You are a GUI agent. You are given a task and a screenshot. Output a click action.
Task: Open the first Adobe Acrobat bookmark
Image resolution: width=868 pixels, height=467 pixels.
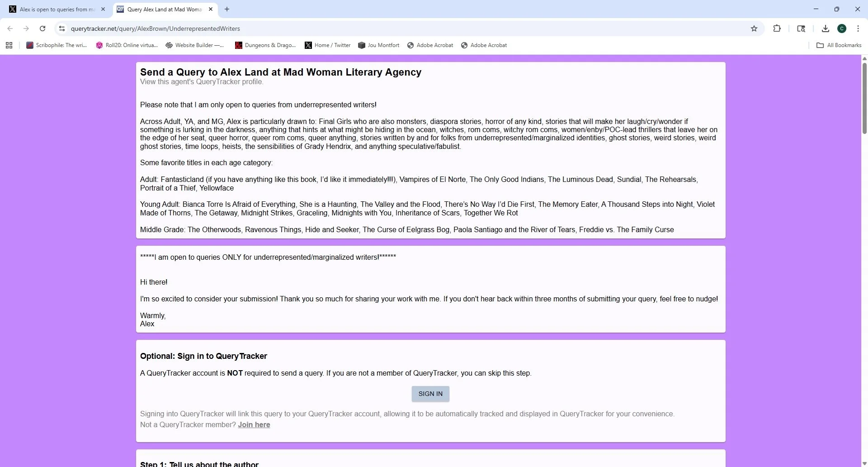point(430,45)
